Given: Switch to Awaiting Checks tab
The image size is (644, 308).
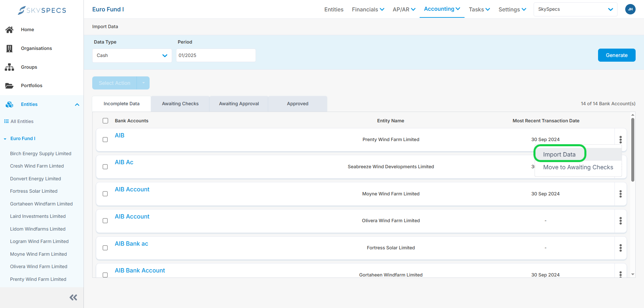Looking at the screenshot, I should tap(180, 104).
